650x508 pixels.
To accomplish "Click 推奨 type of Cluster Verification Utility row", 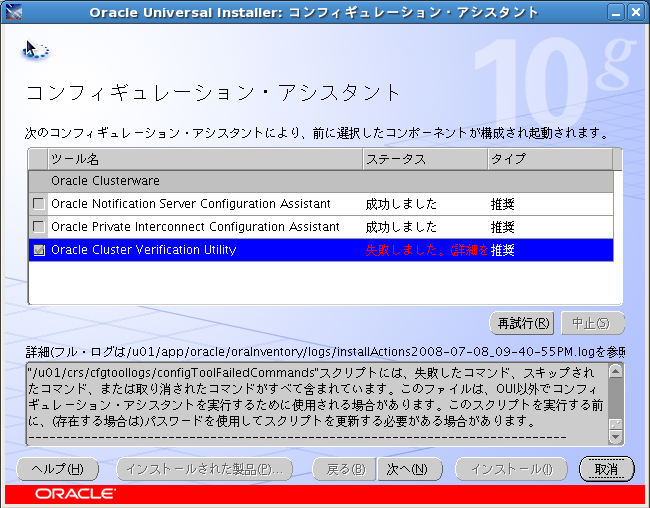I will (x=502, y=250).
